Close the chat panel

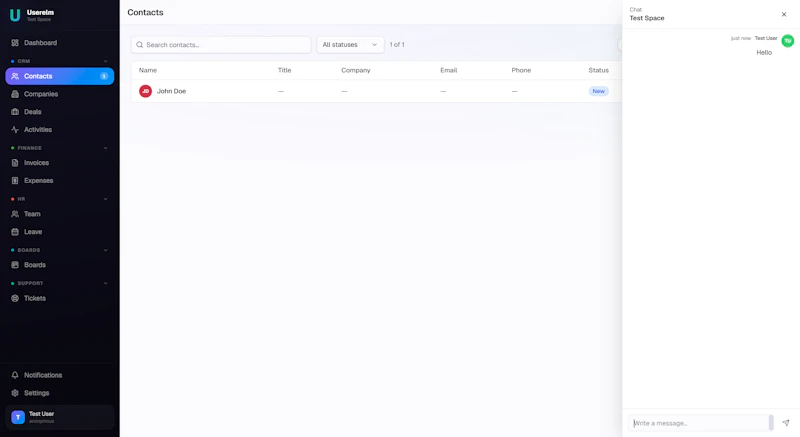pos(784,14)
